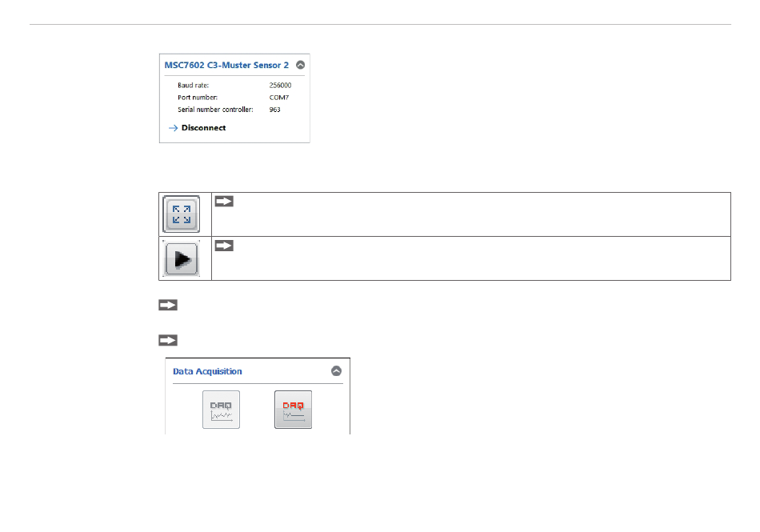Image resolution: width=760 pixels, height=532 pixels.
Task: Click the Port number label
Action: click(198, 98)
